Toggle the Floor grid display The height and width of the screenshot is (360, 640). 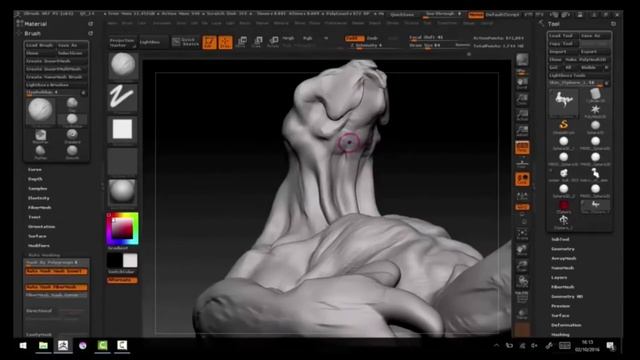(x=522, y=164)
